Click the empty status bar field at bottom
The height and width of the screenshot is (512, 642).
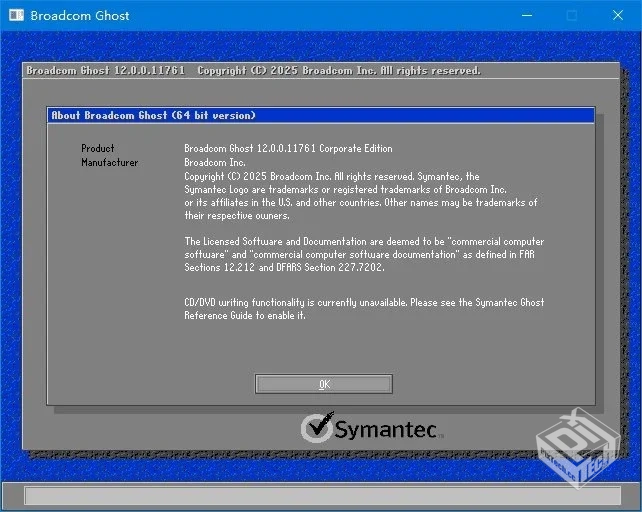tap(323, 496)
